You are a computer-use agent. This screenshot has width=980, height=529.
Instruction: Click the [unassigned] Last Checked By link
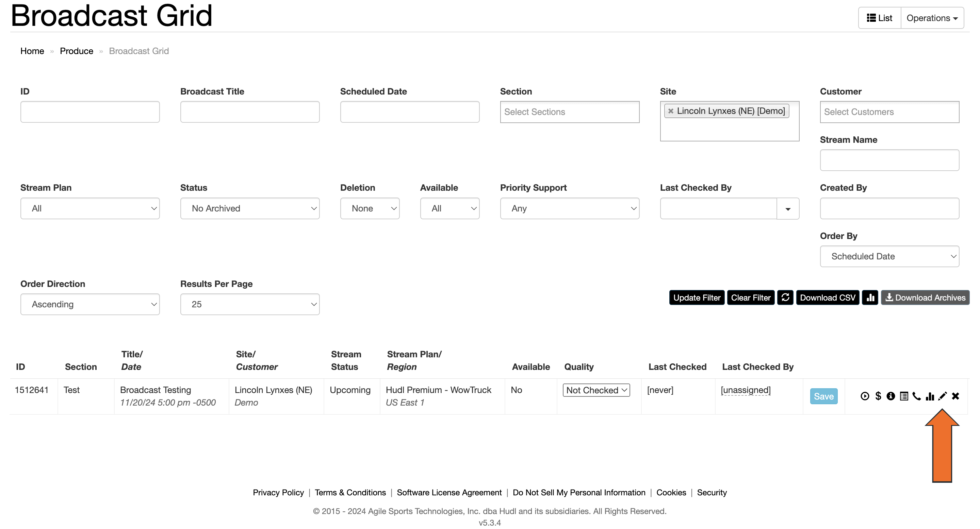(x=746, y=390)
